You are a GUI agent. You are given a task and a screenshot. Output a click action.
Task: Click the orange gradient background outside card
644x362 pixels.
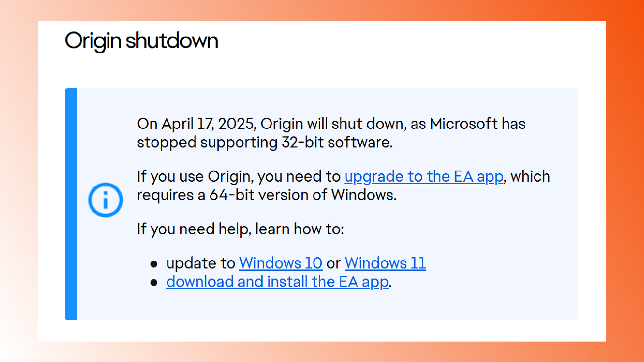[625, 181]
